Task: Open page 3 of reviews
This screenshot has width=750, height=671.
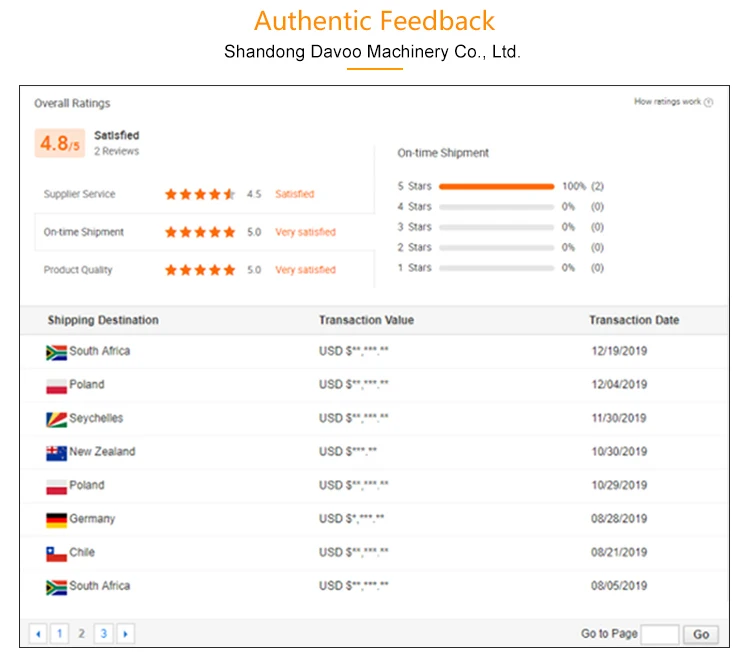Action: click(103, 634)
